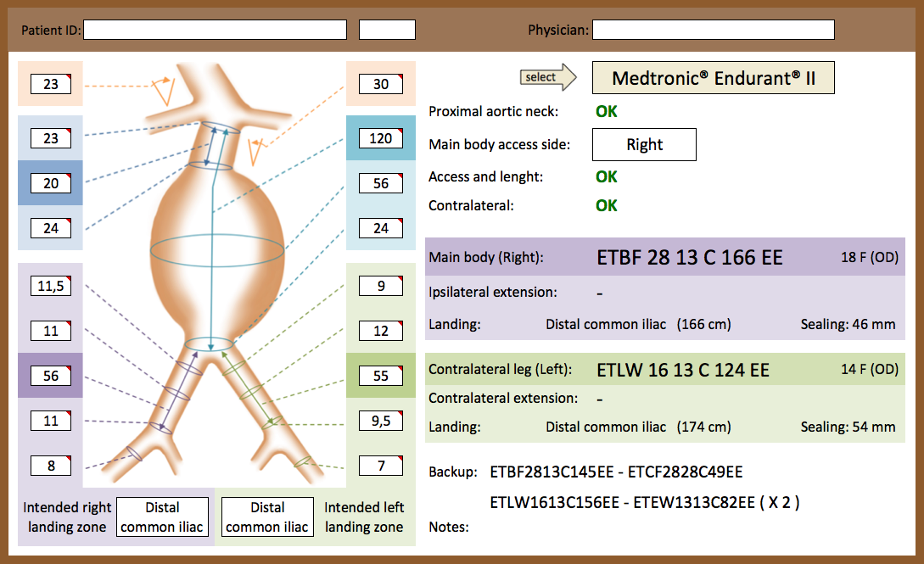Image resolution: width=924 pixels, height=564 pixels.
Task: Click backup code ETBF2813C145EE - ETCF2828C49EE
Action: (616, 472)
